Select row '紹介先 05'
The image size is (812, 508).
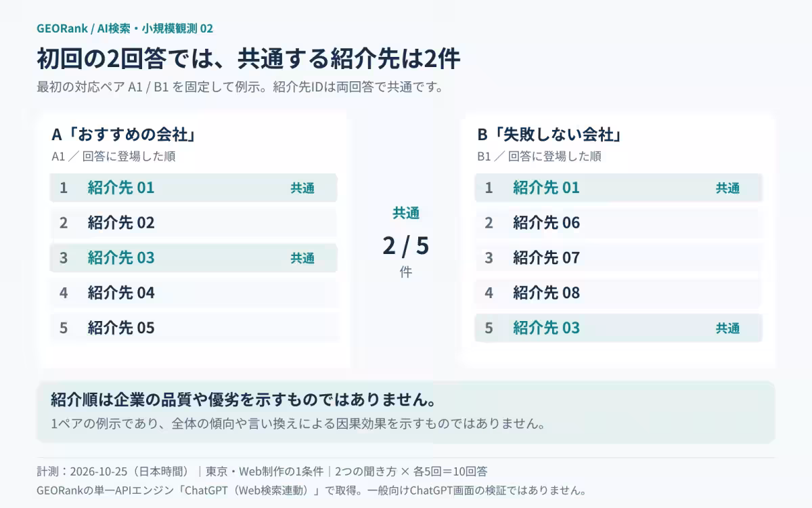click(194, 329)
